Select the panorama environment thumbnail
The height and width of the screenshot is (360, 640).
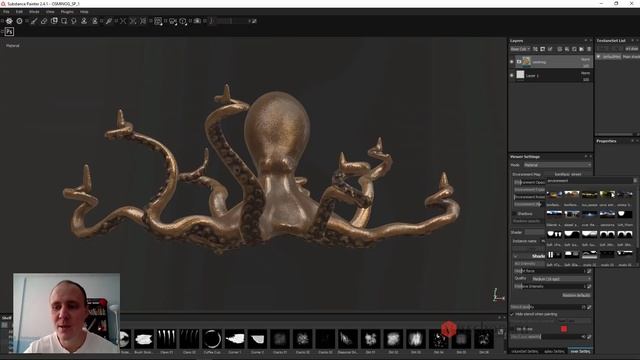(607, 215)
